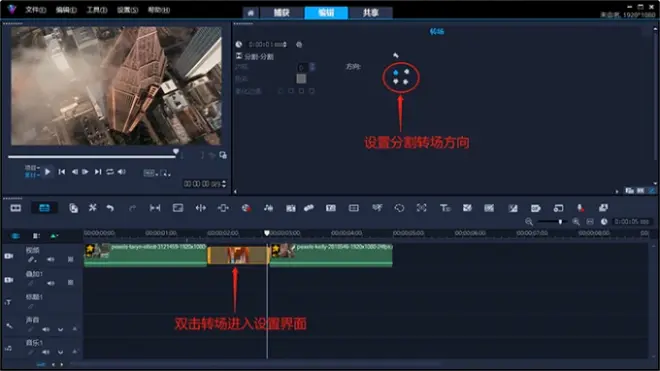660x371 pixels.
Task: Select the storyboard view icon
Action: (x=16, y=208)
